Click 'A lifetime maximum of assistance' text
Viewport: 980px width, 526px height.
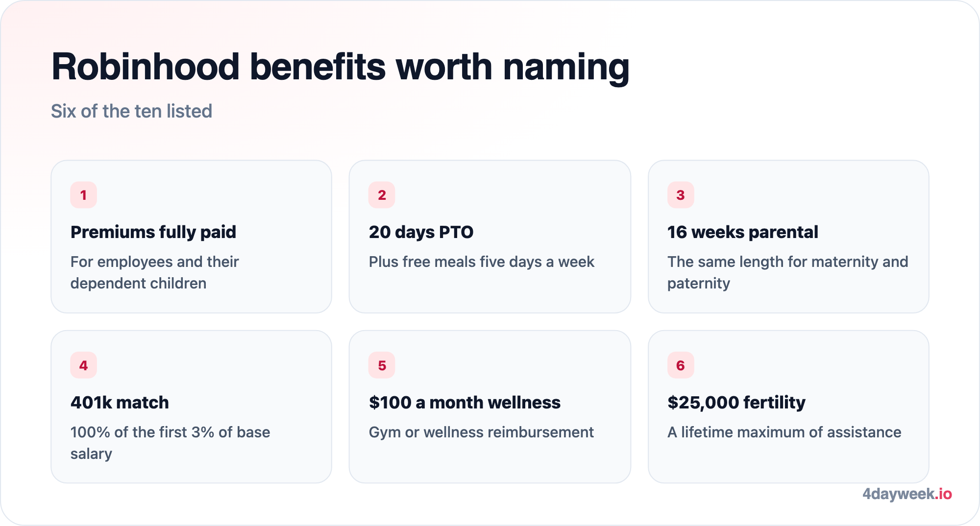click(x=784, y=432)
